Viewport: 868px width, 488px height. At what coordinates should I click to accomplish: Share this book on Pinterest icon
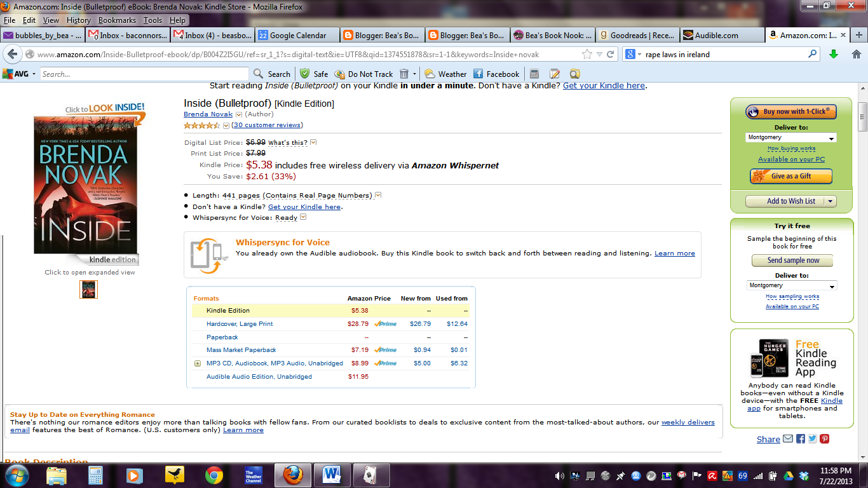825,438
